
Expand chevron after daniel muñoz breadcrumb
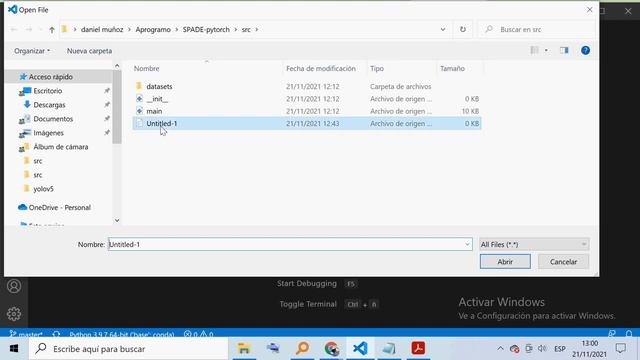pyautogui.click(x=129, y=29)
